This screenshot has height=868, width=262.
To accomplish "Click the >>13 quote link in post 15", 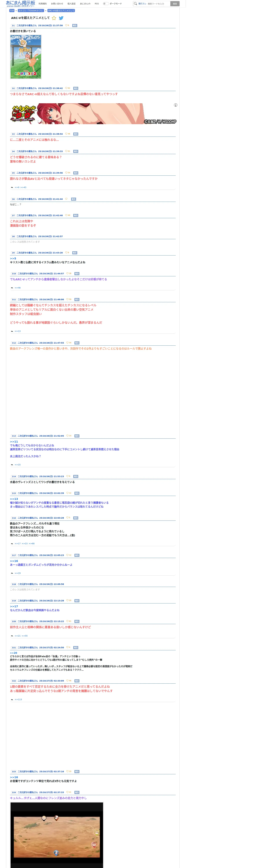I will tap(14, 499).
